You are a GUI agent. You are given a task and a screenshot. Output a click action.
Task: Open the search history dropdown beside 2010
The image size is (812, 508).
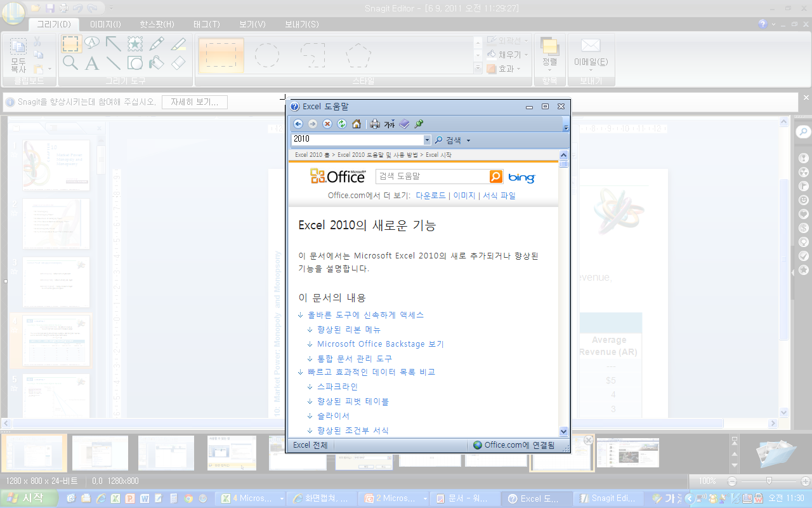coord(427,140)
